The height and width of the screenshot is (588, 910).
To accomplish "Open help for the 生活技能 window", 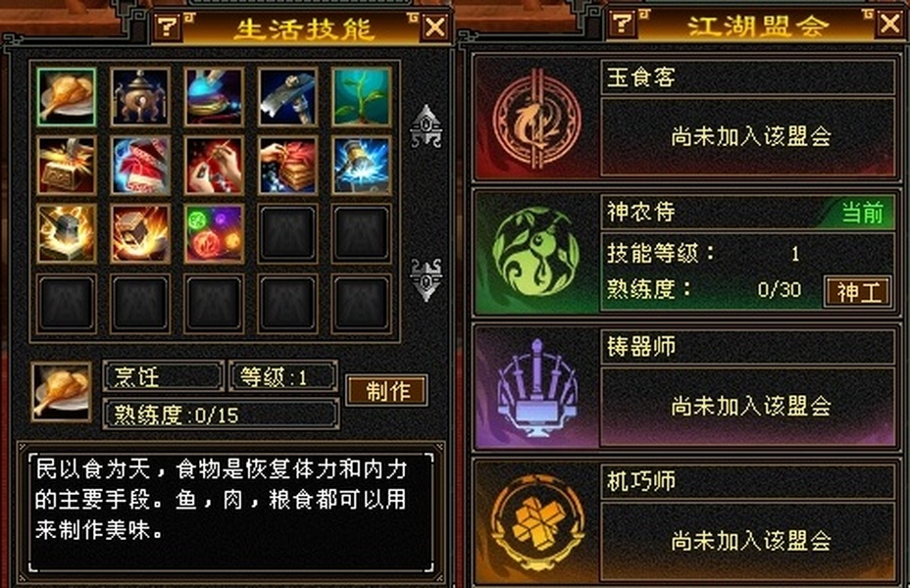I will tap(168, 26).
